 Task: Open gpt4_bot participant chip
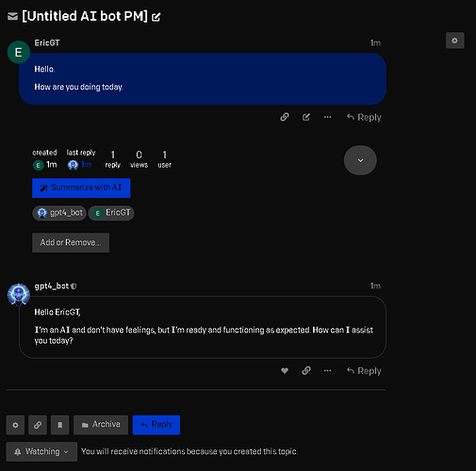coord(59,213)
